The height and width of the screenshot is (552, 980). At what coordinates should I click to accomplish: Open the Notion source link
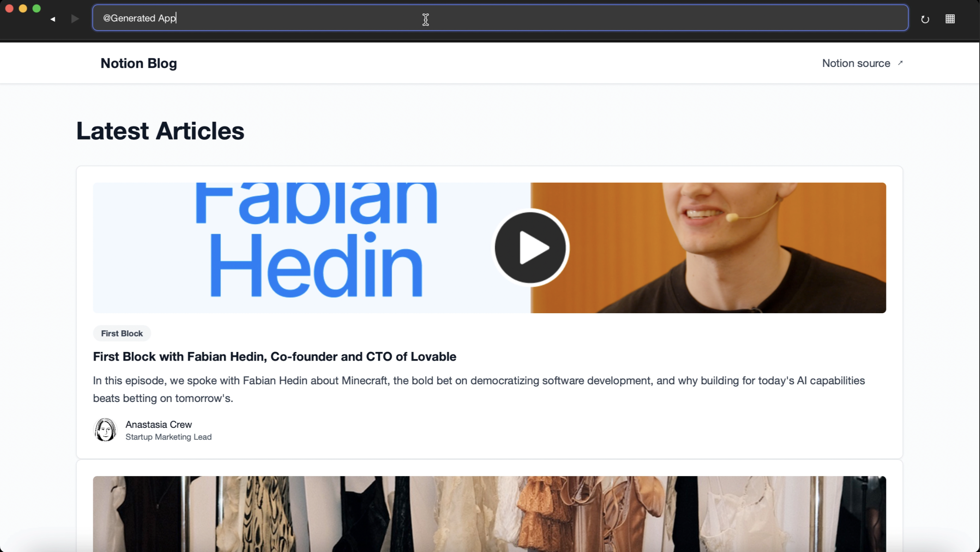click(x=856, y=63)
